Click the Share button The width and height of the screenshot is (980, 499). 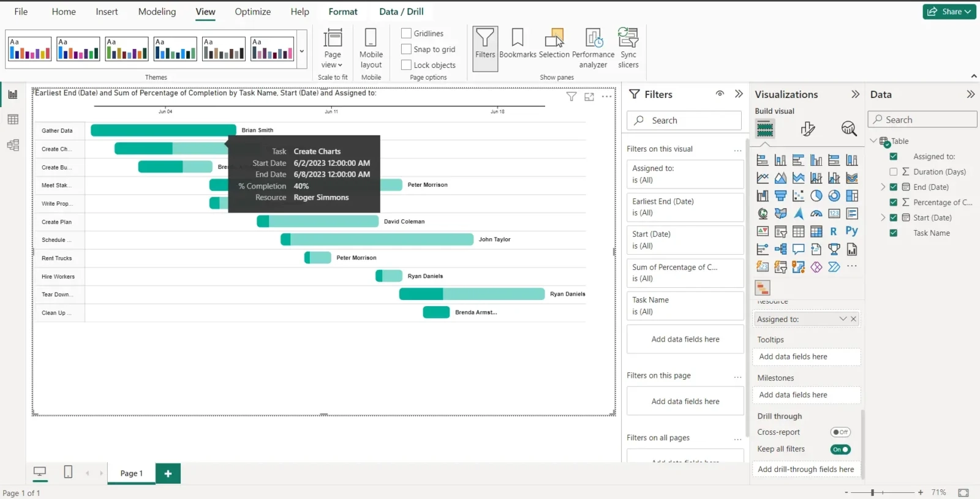[x=949, y=12]
